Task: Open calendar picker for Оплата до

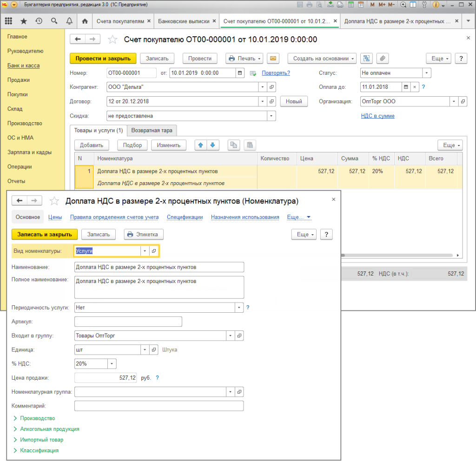Action: click(406, 87)
